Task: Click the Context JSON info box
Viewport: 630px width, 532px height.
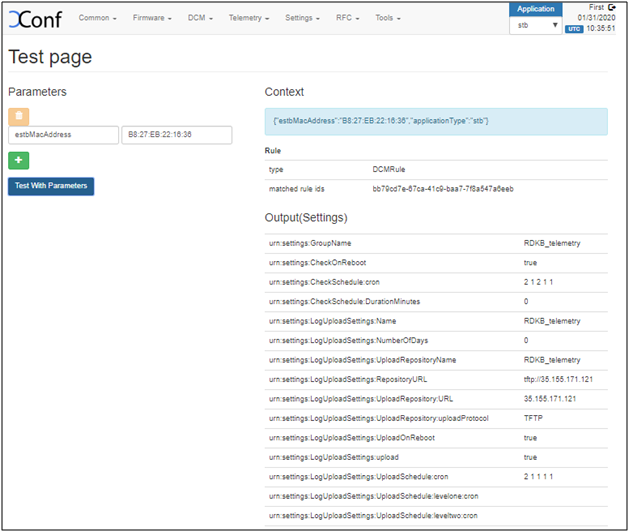Action: pyautogui.click(x=435, y=121)
